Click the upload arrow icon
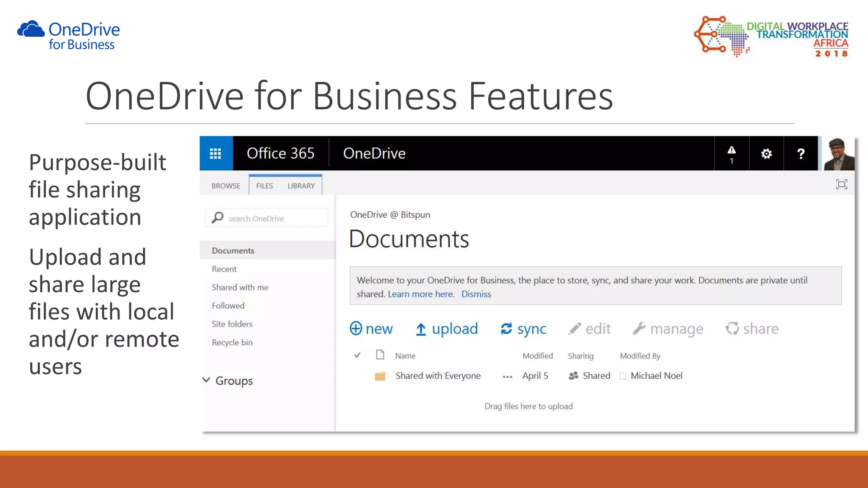 point(420,329)
